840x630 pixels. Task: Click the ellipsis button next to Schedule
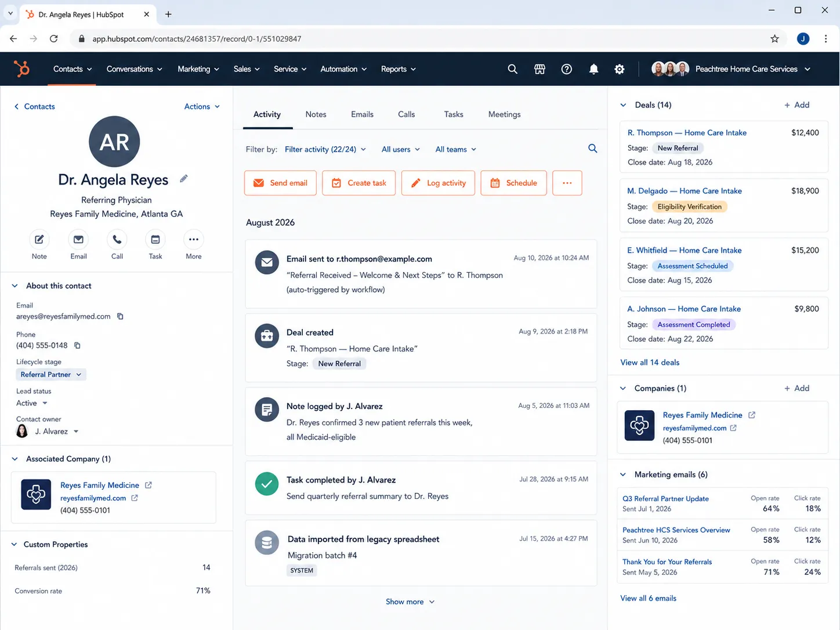point(567,183)
